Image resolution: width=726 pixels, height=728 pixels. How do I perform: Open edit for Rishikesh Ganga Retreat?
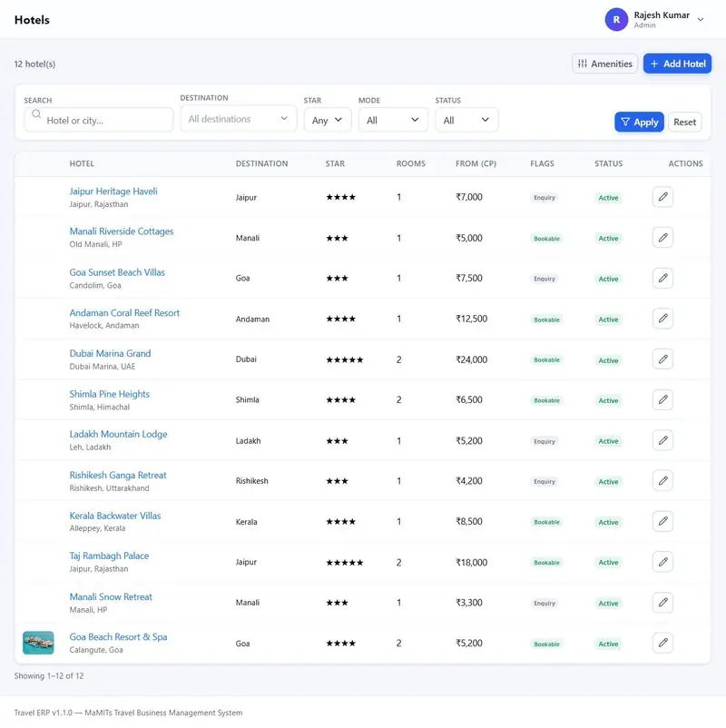coord(662,480)
